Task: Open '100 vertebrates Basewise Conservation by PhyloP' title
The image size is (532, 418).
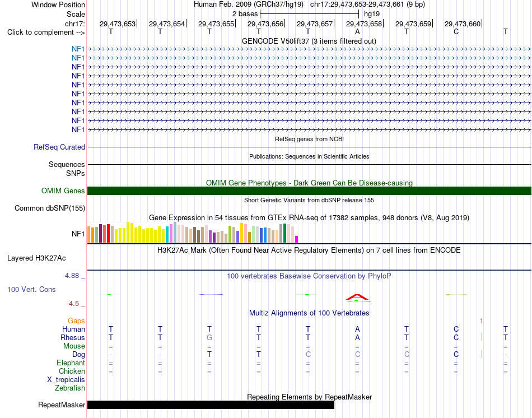Action: pos(309,276)
